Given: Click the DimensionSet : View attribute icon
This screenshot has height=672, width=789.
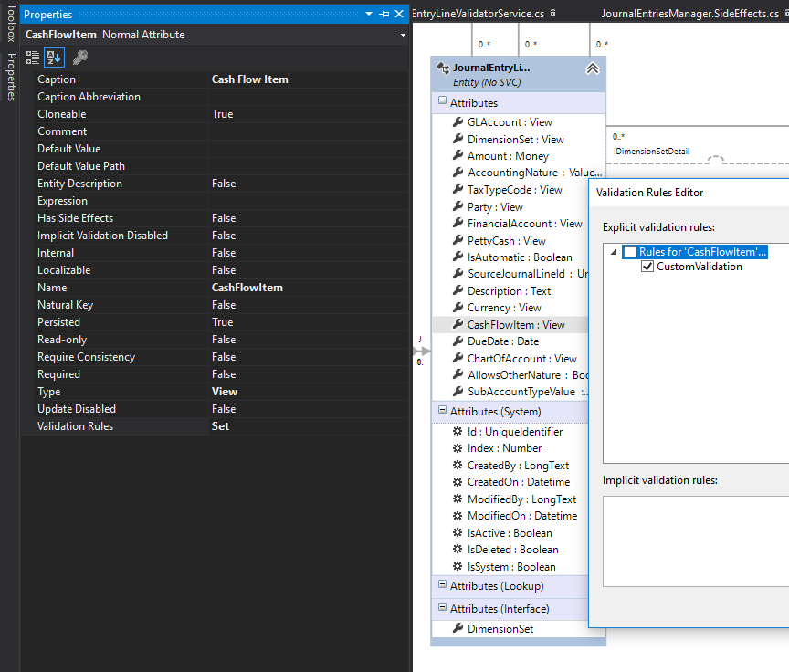Looking at the screenshot, I should click(x=458, y=139).
